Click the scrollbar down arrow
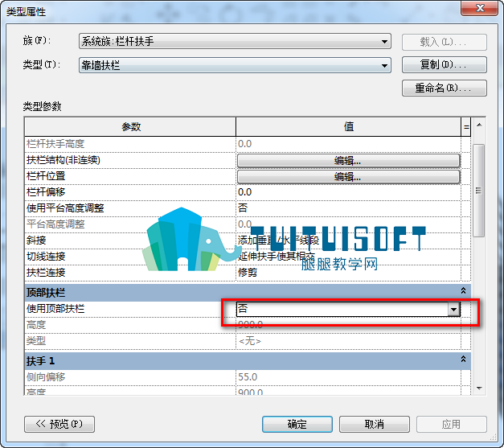Image resolution: width=504 pixels, height=448 pixels. pyautogui.click(x=479, y=388)
